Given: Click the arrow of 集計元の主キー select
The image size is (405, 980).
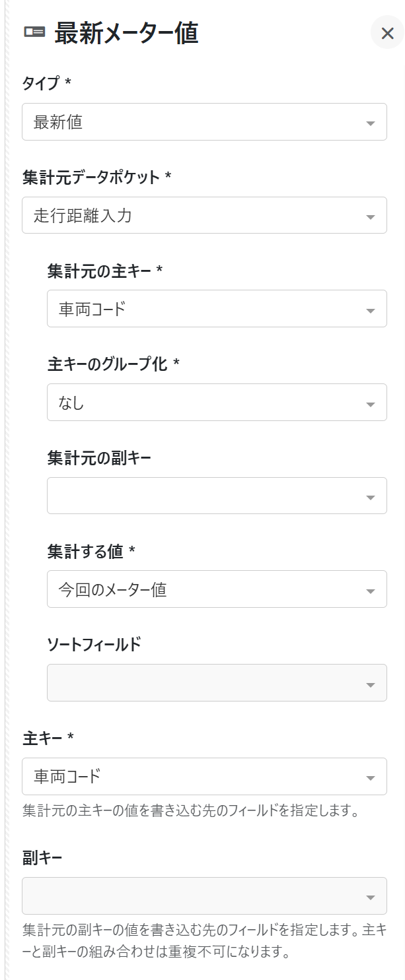Looking at the screenshot, I should [371, 310].
